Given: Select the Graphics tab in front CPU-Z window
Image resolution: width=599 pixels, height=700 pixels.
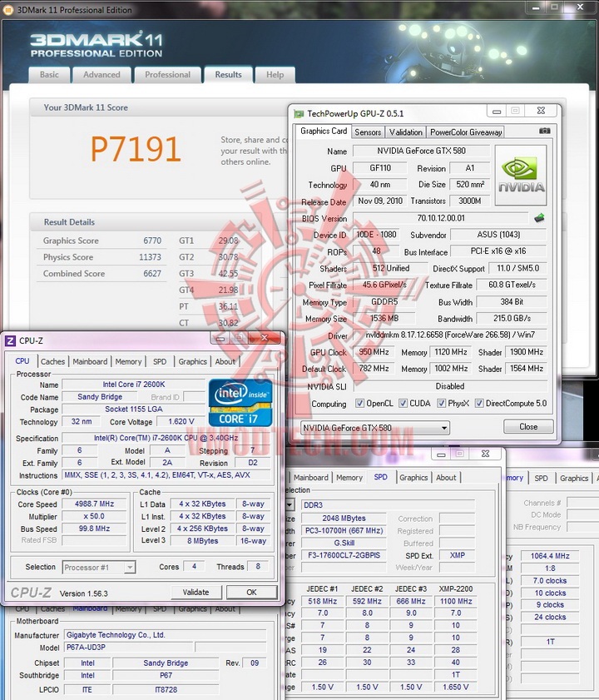Looking at the screenshot, I should point(192,361).
